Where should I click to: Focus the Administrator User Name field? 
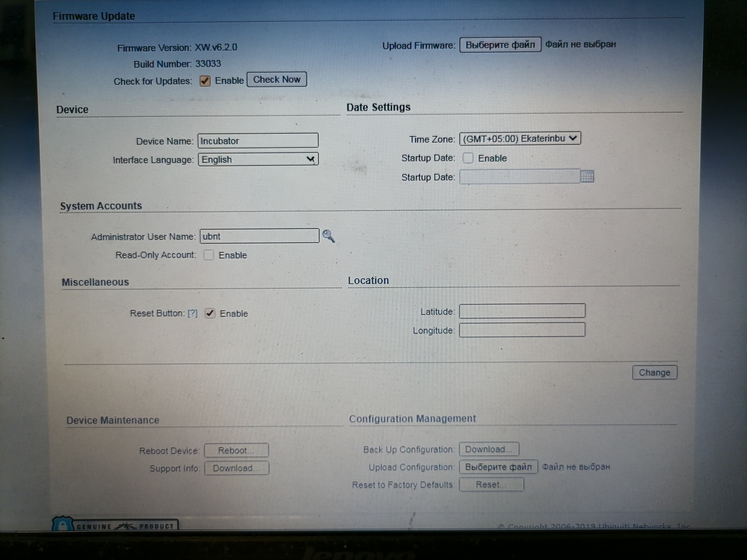259,236
